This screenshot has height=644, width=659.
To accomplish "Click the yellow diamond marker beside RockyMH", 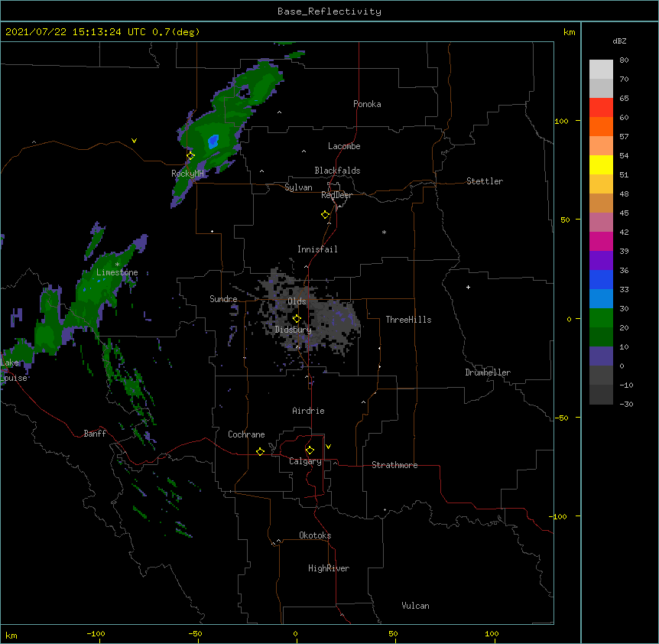I will pyautogui.click(x=190, y=156).
